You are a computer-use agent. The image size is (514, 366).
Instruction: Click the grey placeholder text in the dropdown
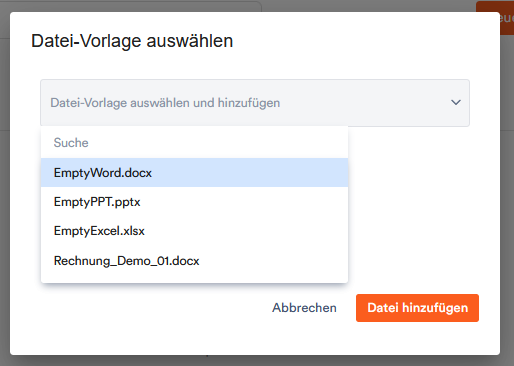tap(165, 103)
